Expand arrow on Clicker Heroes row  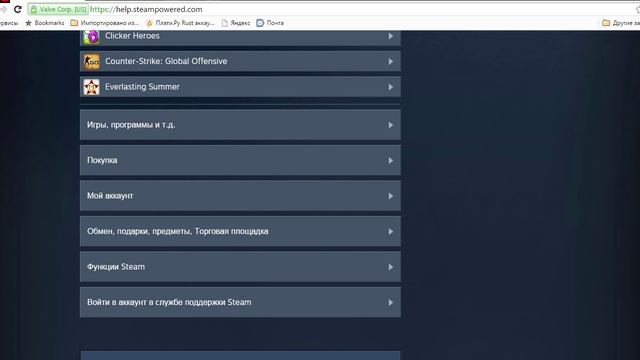click(x=391, y=36)
